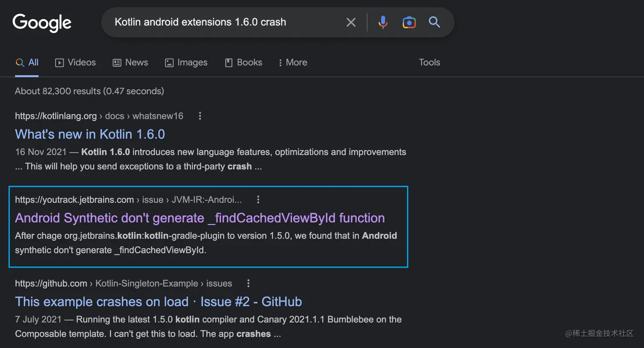Open options menu for the youtrack.jetbrains.com result

coord(258,199)
